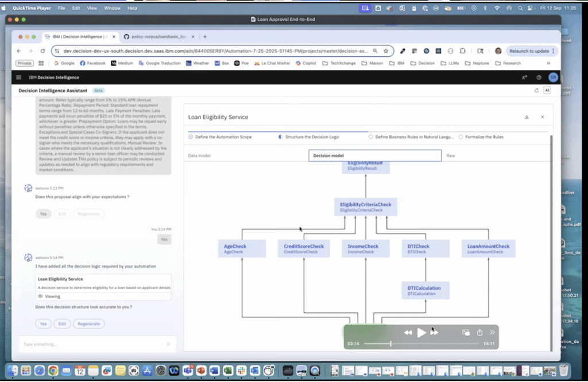Open the QuickTime share icon
This screenshot has width=588, height=382.
[479, 332]
